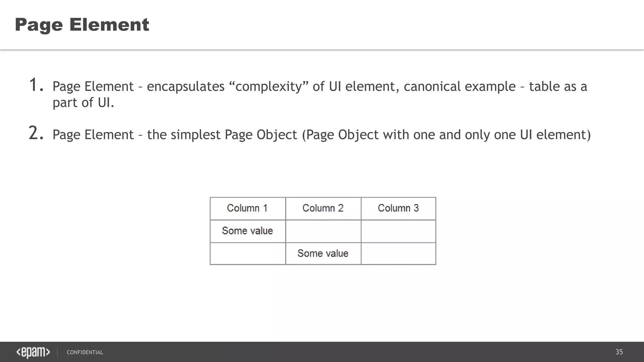Select the Column 3 header cell
This screenshot has height=362, width=644.
398,208
